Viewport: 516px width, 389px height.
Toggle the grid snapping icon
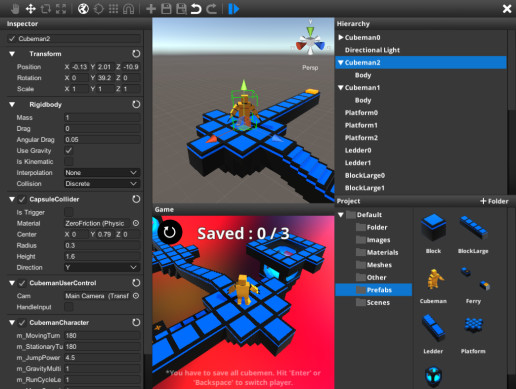point(113,9)
